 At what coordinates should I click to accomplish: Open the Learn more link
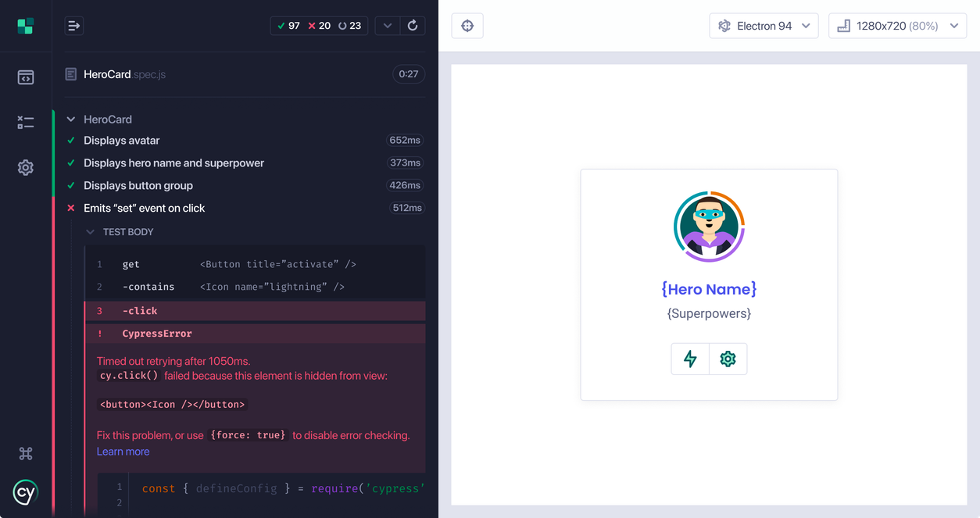click(123, 452)
